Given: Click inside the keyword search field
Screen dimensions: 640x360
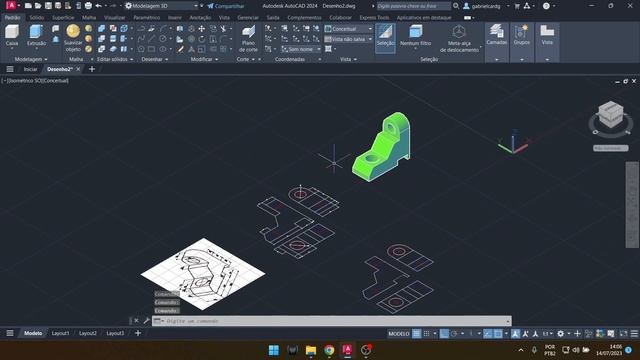Looking at the screenshot, I should coord(413,6).
